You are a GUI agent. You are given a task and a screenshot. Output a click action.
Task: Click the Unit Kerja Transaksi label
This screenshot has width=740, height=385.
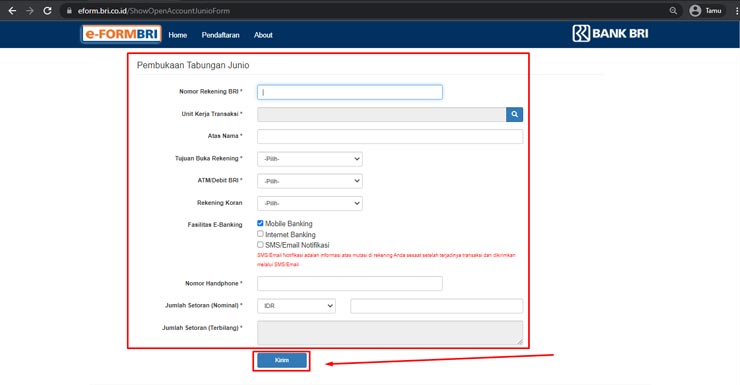212,114
